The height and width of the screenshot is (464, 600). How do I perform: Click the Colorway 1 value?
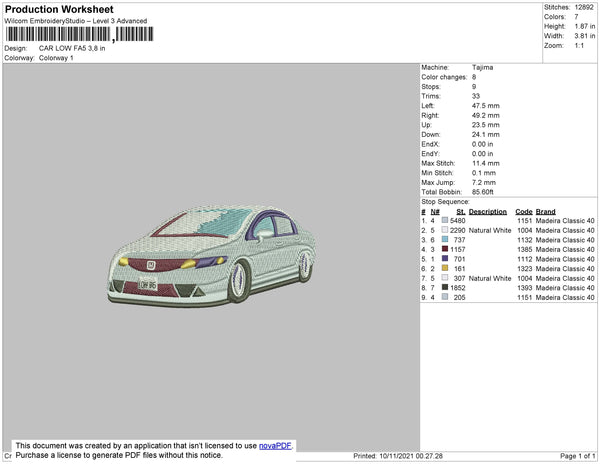click(x=56, y=58)
